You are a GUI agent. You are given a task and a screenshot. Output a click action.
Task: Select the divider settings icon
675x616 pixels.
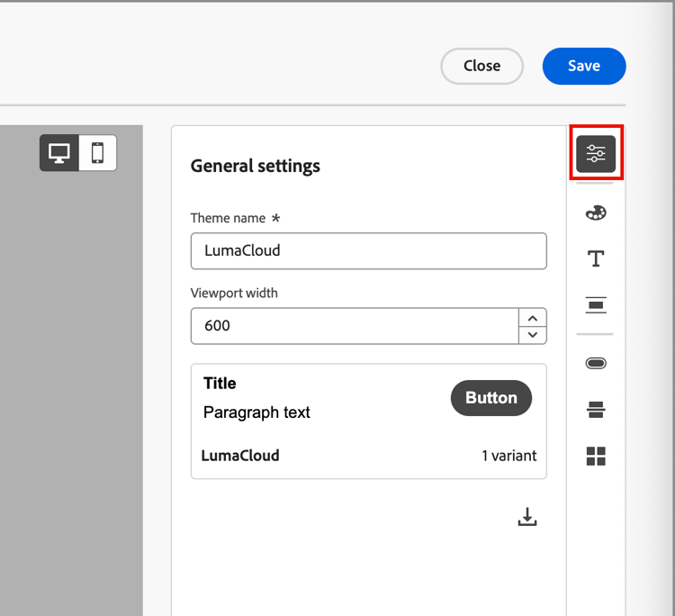(x=596, y=410)
